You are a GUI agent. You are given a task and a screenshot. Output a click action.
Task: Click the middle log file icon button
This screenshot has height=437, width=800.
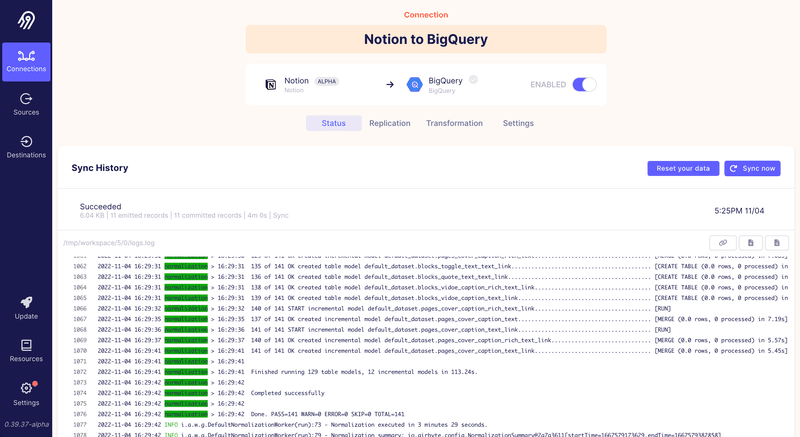coord(751,243)
